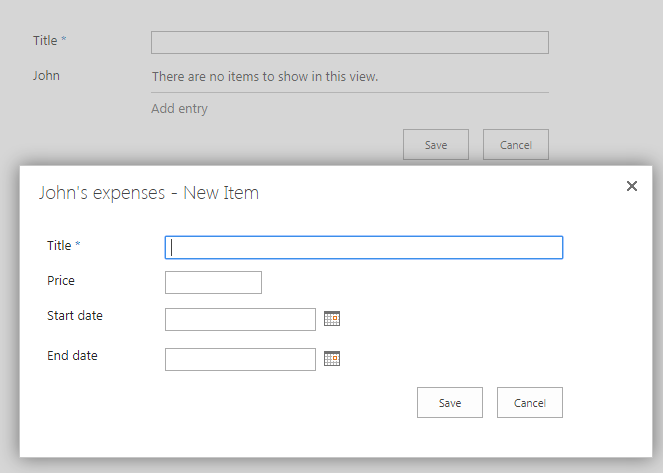The width and height of the screenshot is (663, 473).
Task: Open the End date calendar picker
Action: pyautogui.click(x=332, y=359)
